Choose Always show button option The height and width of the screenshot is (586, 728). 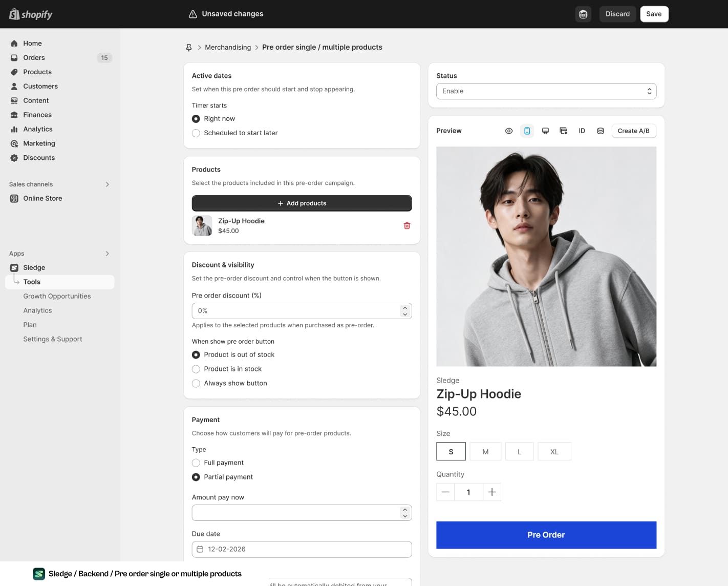pos(196,384)
